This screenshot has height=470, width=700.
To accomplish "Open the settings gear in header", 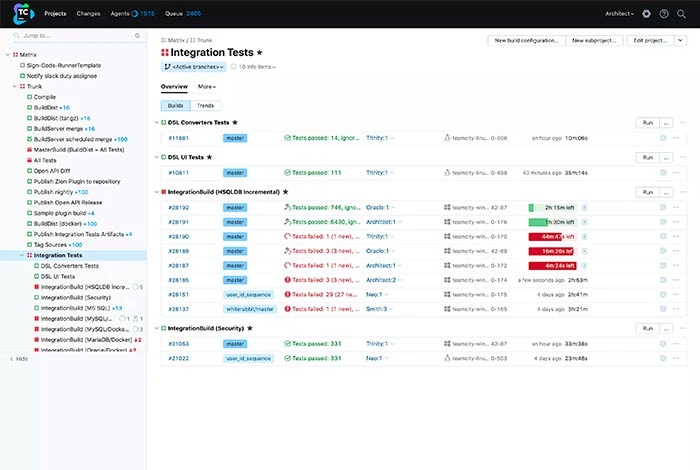I will [x=646, y=14].
